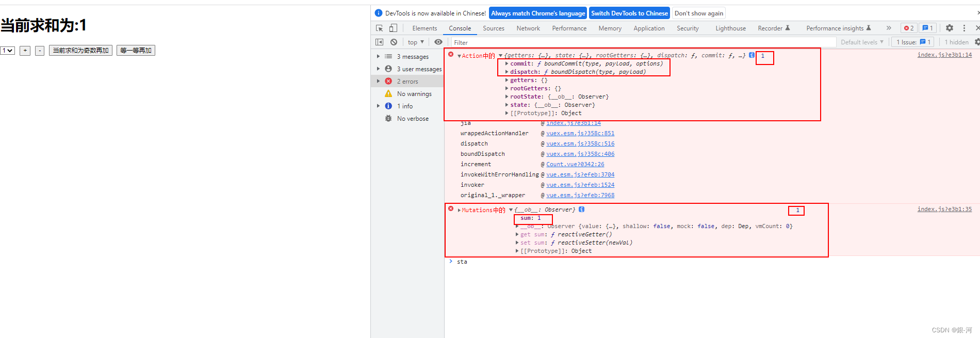This screenshot has height=338, width=980.
Task: Click Switch DevTools to Chinese button
Action: [x=629, y=13]
